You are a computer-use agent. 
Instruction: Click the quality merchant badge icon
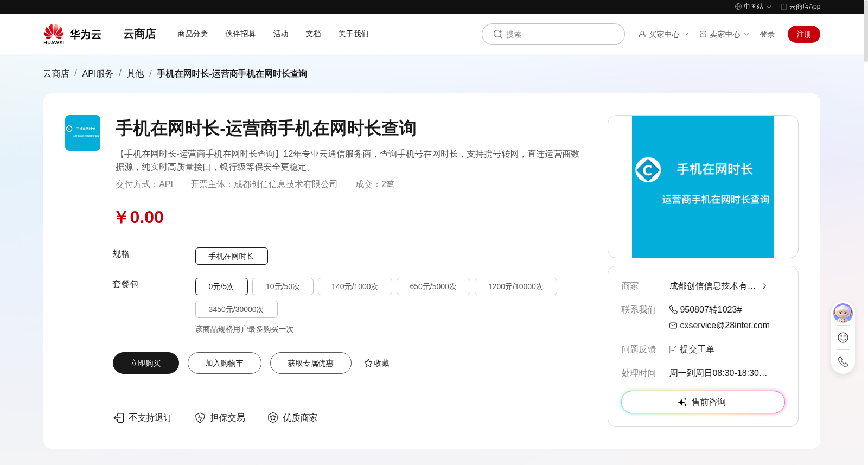click(x=273, y=417)
